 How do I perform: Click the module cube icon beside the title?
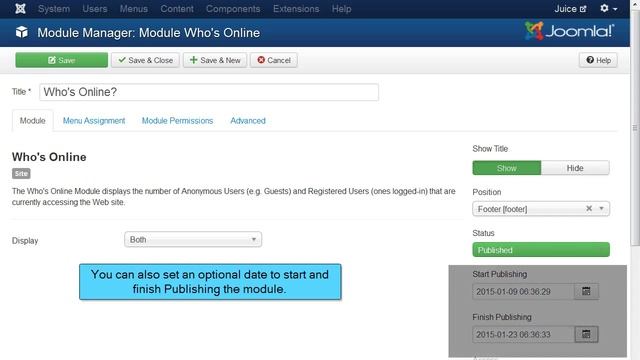pos(22,32)
